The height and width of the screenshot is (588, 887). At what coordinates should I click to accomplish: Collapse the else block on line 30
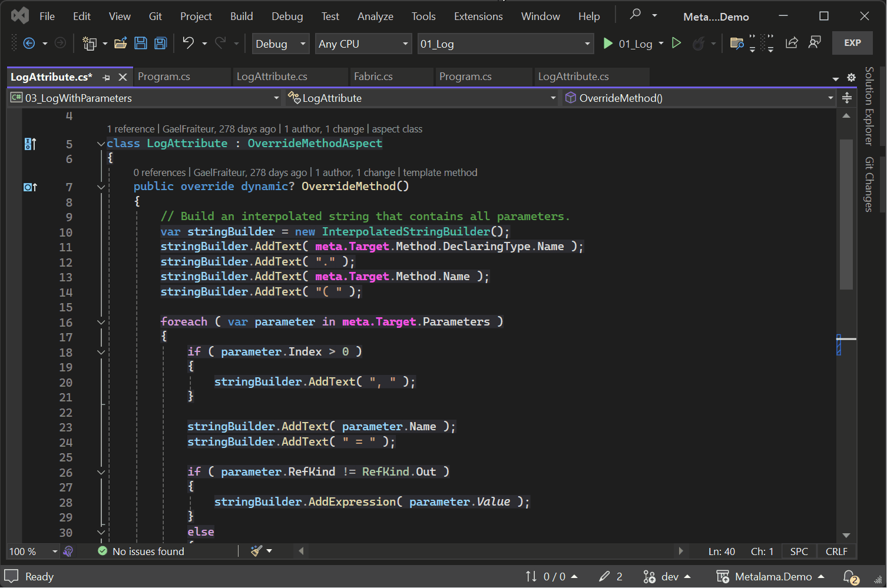(101, 533)
